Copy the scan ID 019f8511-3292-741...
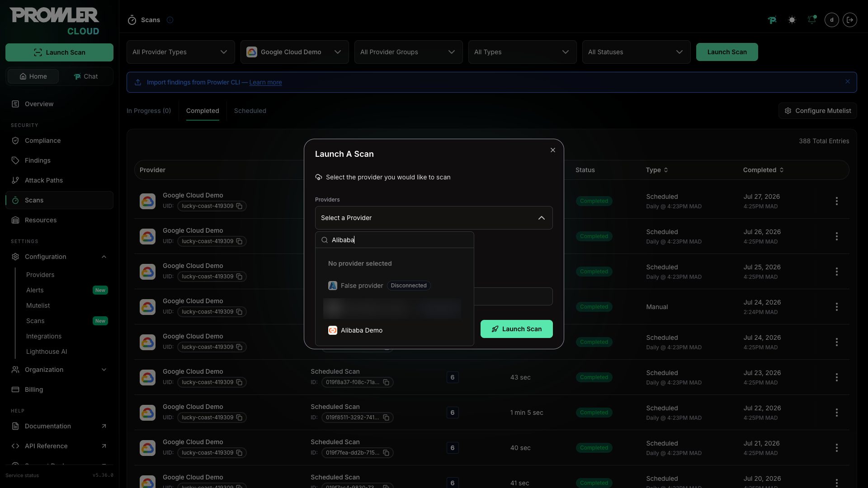 tap(387, 418)
